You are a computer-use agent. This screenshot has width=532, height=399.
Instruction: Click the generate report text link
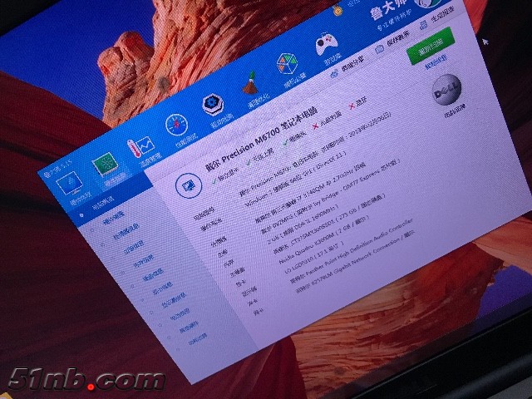click(x=442, y=15)
